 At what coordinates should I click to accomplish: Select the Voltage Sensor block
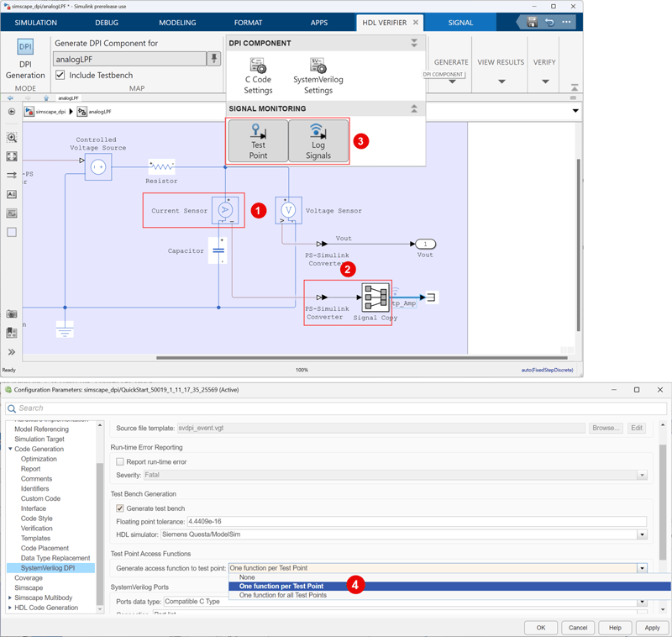pyautogui.click(x=288, y=210)
